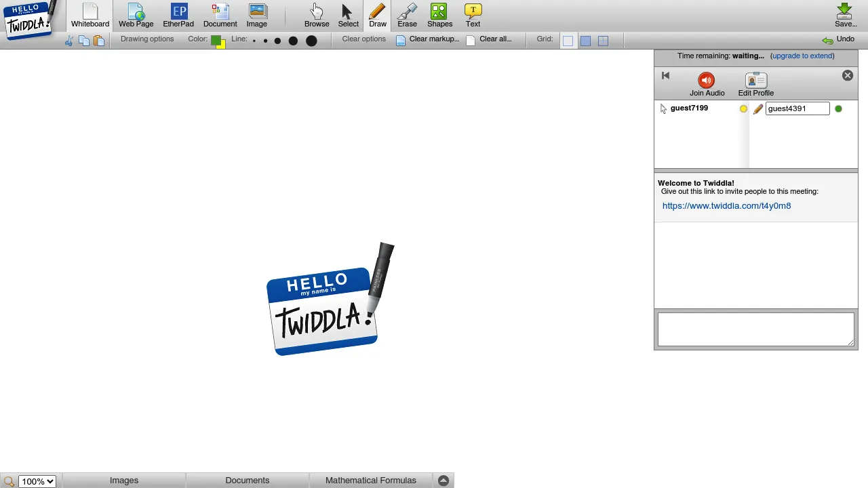The image size is (868, 488).
Task: Enable the fine dotted grid option
Action: coord(585,41)
